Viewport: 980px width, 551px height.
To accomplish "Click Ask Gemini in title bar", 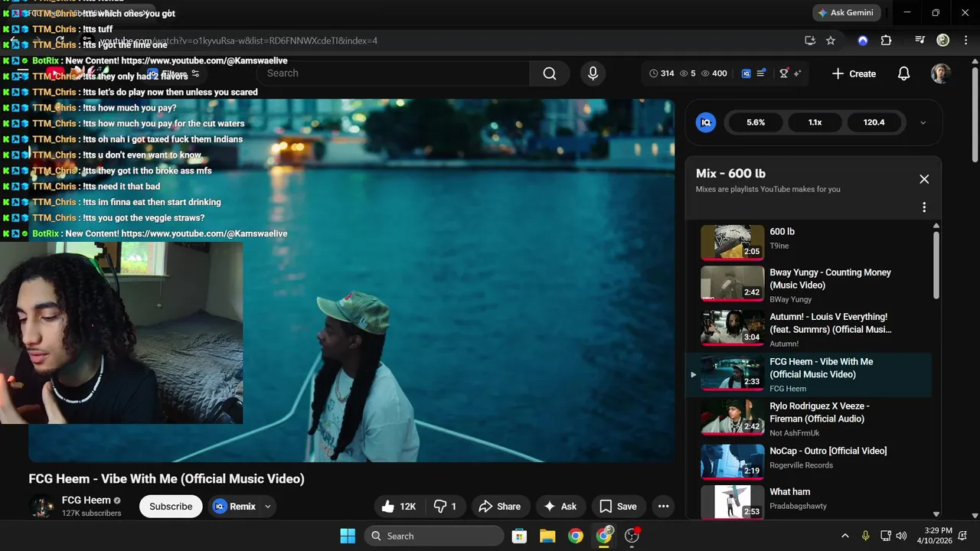I will 846,13.
